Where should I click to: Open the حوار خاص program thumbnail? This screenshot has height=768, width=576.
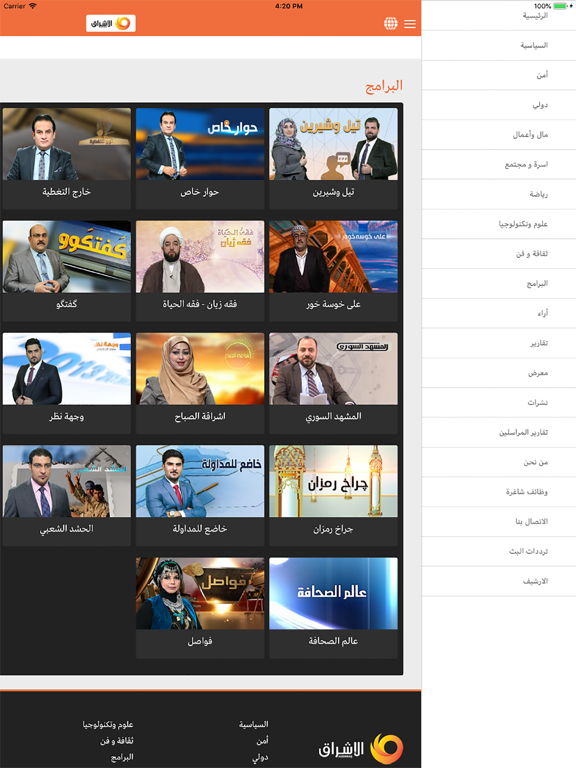(200, 144)
